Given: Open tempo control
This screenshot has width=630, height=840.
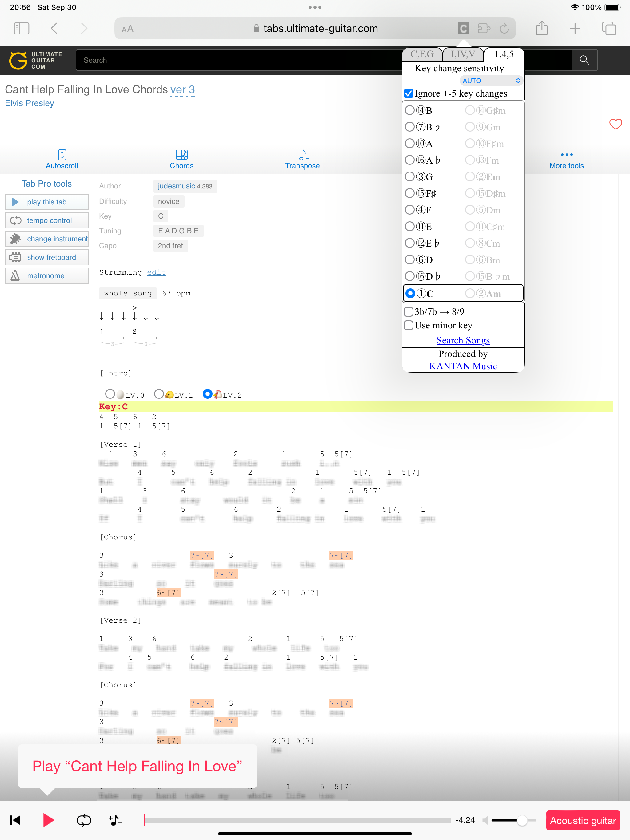Looking at the screenshot, I should coord(47,220).
